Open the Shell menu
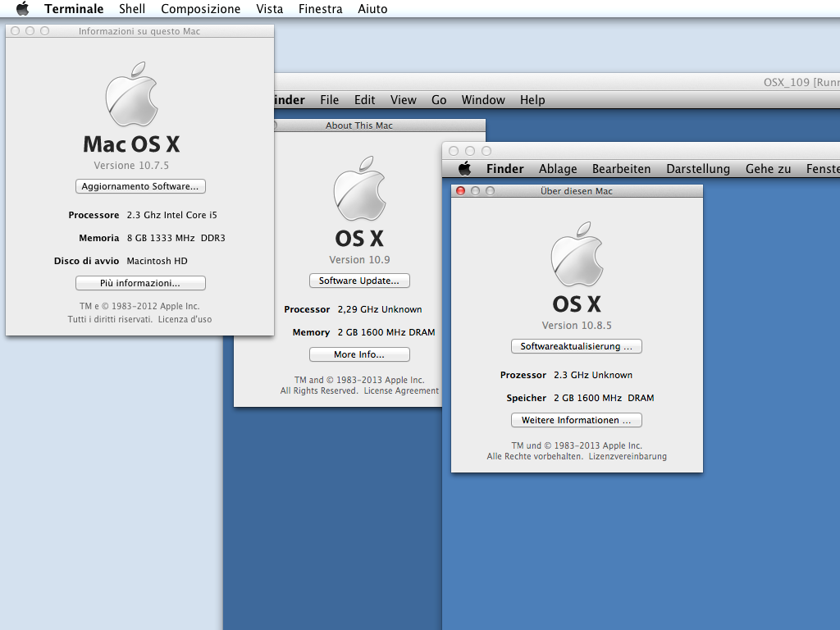The width and height of the screenshot is (840, 630). pyautogui.click(x=132, y=9)
